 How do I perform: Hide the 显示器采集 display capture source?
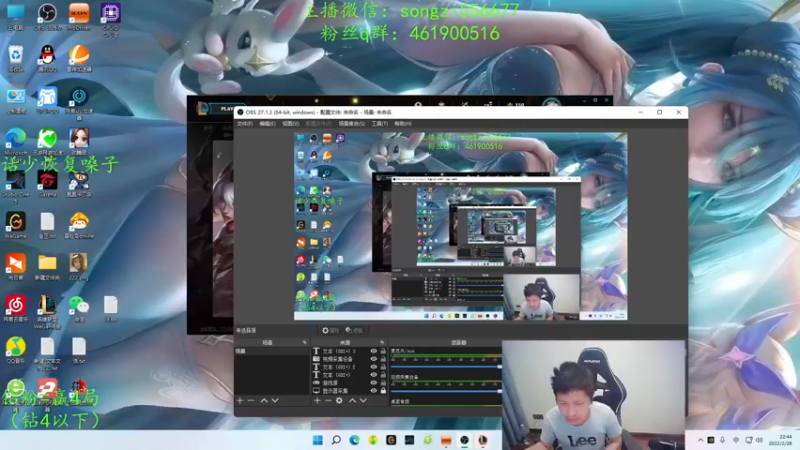click(373, 390)
